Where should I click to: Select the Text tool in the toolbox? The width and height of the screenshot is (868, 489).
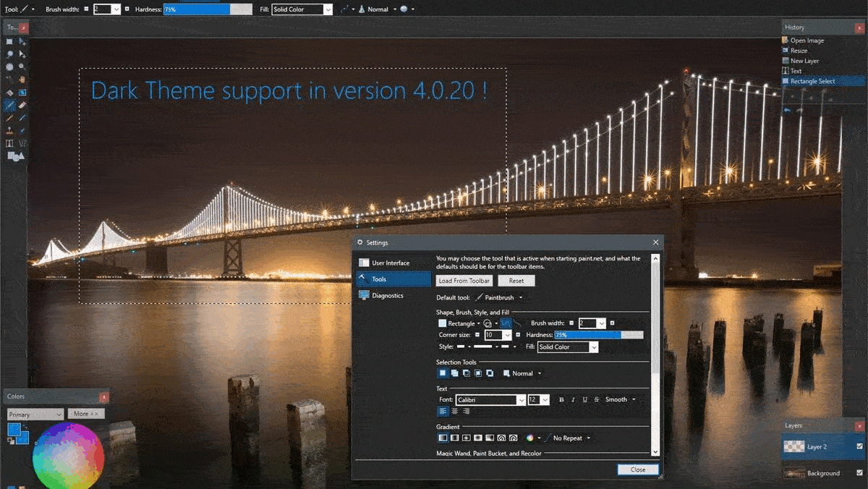point(9,142)
